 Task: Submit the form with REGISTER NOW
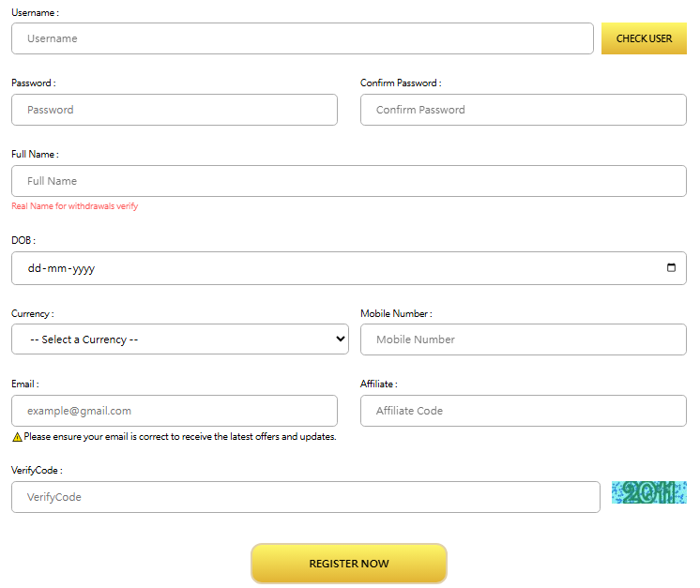[348, 564]
